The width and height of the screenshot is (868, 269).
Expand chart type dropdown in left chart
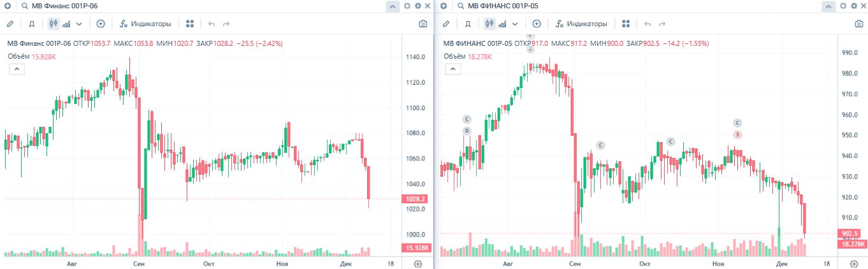click(79, 24)
